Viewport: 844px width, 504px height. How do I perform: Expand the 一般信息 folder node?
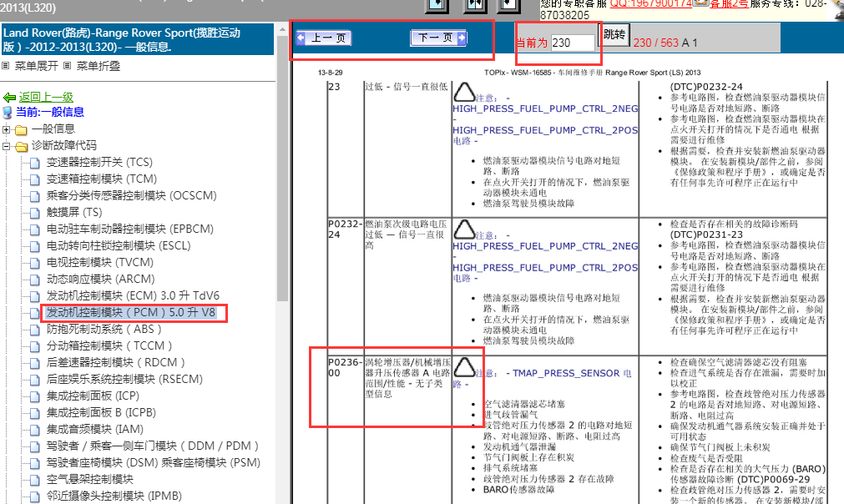(x=7, y=129)
